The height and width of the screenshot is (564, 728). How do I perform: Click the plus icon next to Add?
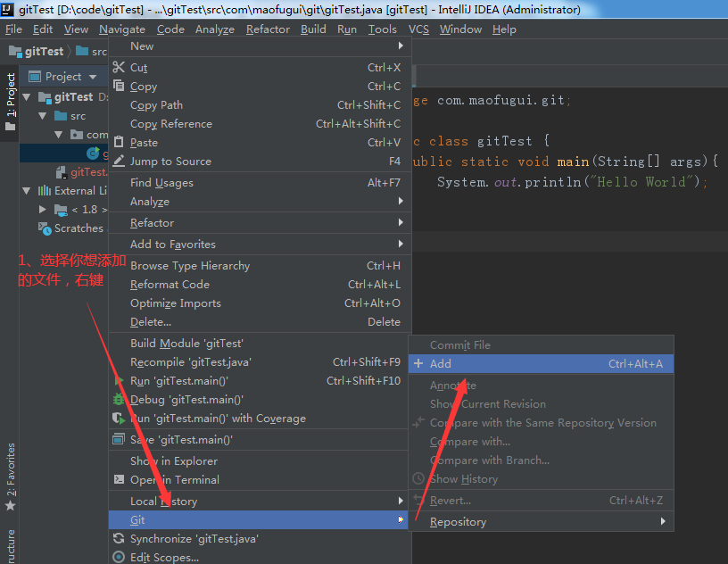click(418, 363)
